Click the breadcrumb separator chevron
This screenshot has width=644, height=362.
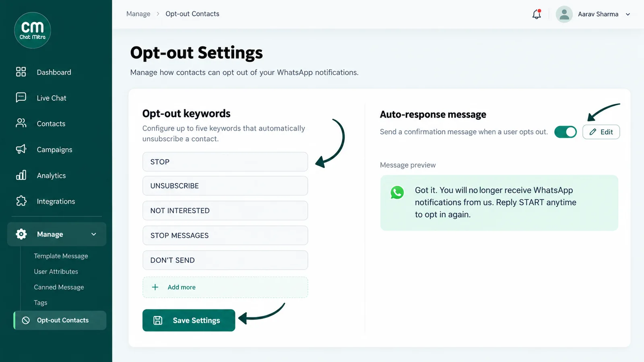pos(158,14)
